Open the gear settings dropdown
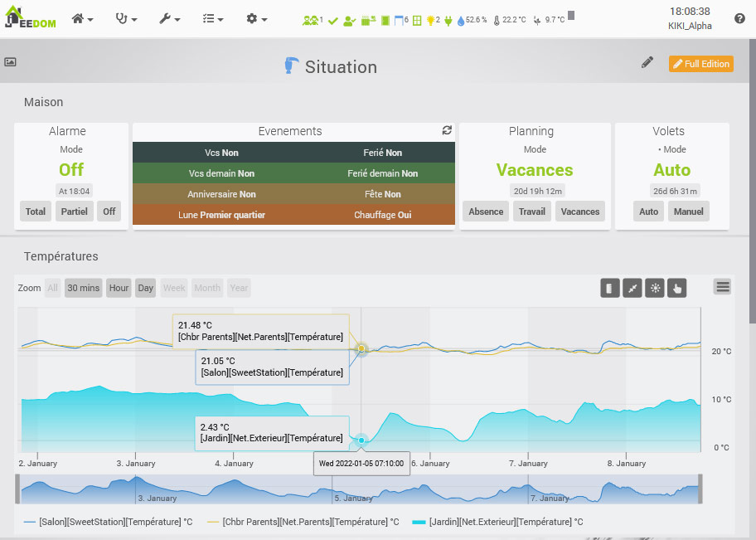756x540 pixels. pos(256,18)
